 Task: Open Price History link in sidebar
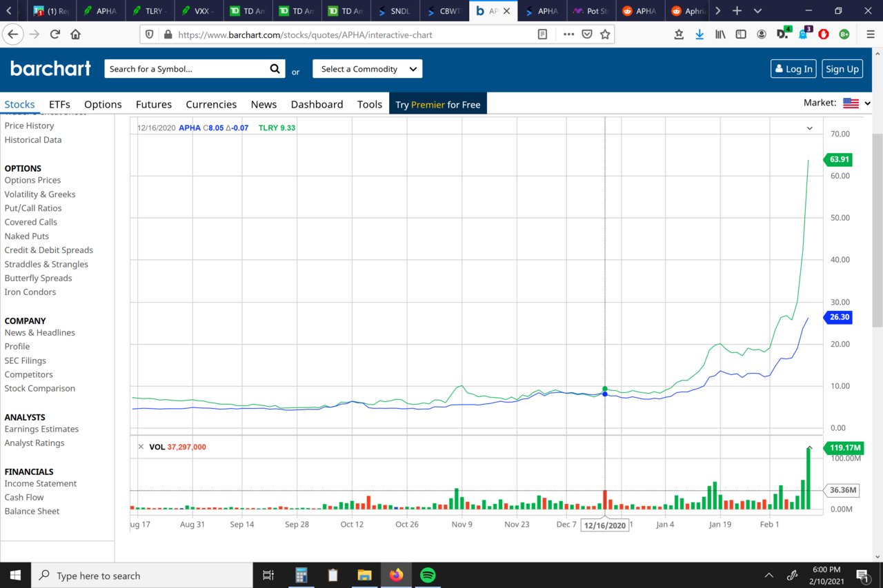point(29,125)
